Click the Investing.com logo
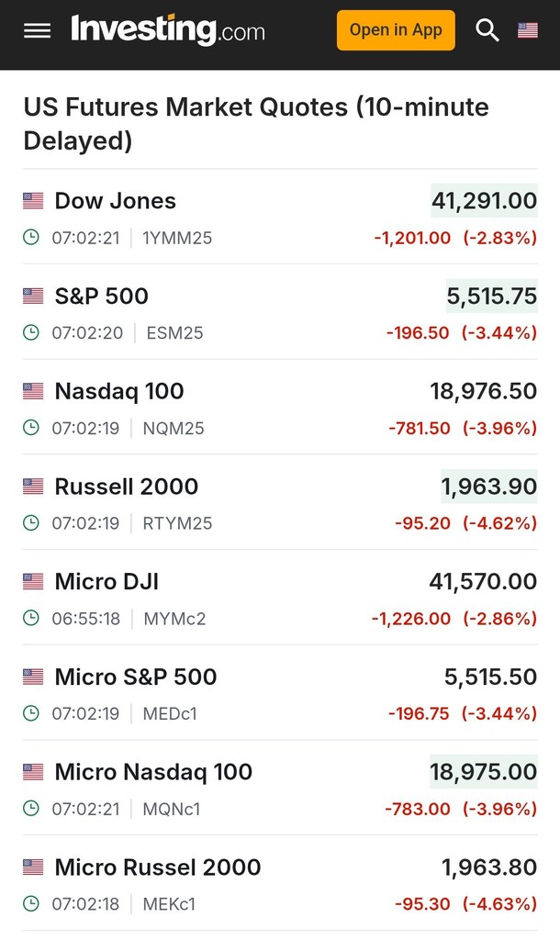The image size is (560, 940). [168, 30]
